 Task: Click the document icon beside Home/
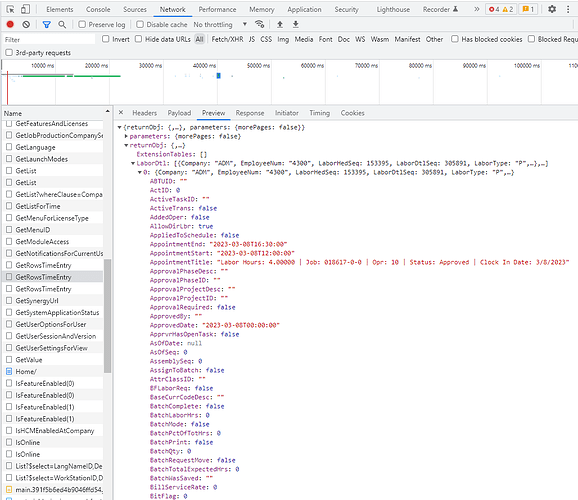(x=9, y=371)
